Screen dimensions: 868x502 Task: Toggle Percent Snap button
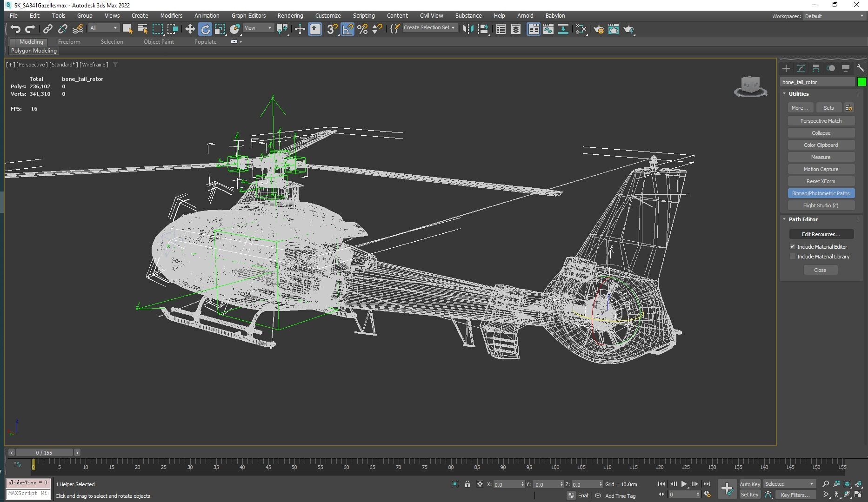pos(362,29)
